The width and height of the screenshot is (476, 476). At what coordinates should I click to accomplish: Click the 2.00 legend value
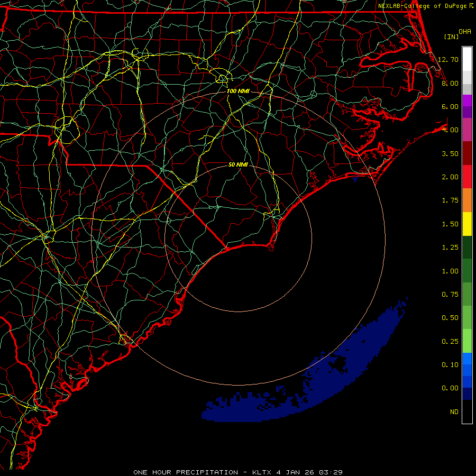(450, 177)
